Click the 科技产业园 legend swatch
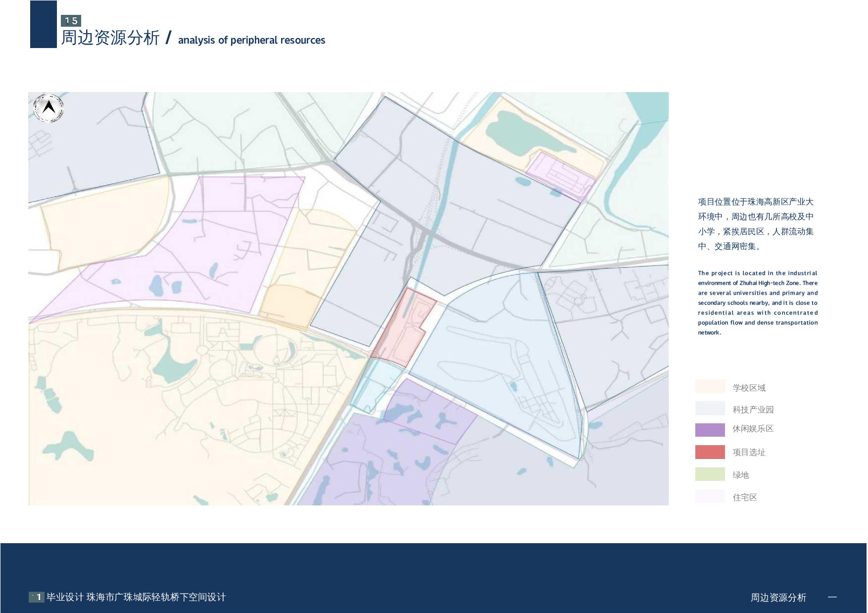868x613 pixels. click(x=710, y=408)
